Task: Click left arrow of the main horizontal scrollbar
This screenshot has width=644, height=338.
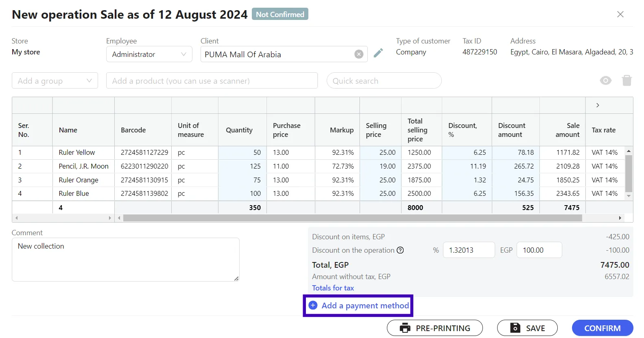Action: coord(119,218)
